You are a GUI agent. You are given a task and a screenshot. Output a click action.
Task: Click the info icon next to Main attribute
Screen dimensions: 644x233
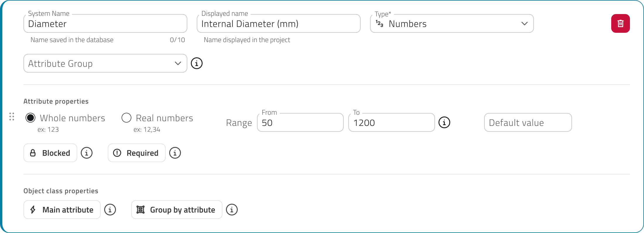(x=110, y=210)
